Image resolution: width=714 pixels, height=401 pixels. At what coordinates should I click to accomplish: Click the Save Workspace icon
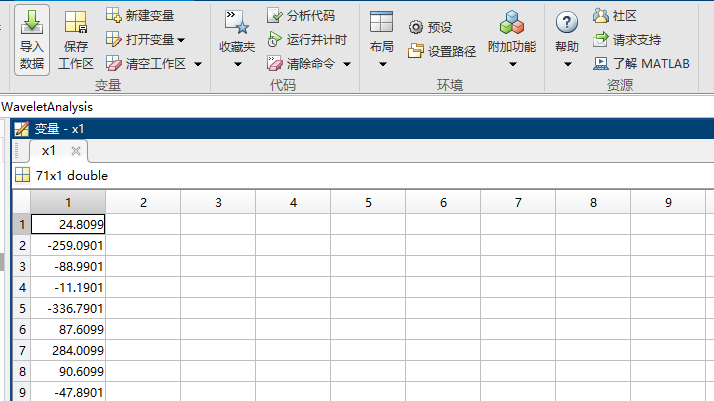click(x=75, y=22)
